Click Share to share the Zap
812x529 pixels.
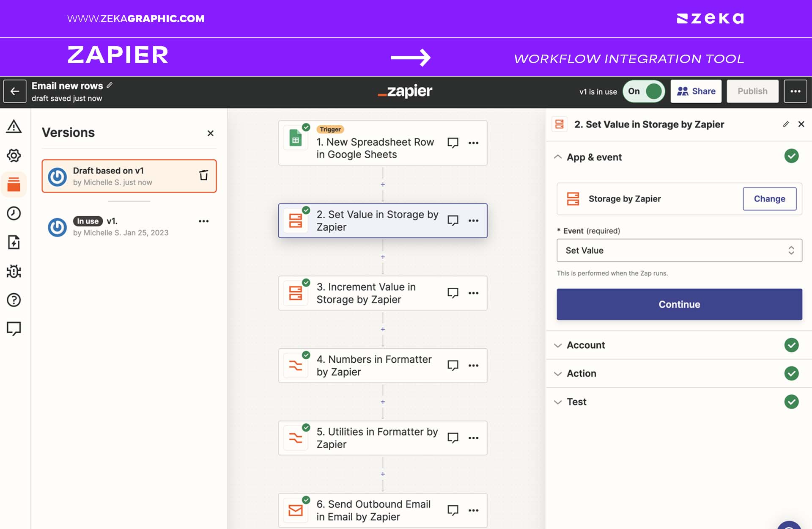coord(696,91)
